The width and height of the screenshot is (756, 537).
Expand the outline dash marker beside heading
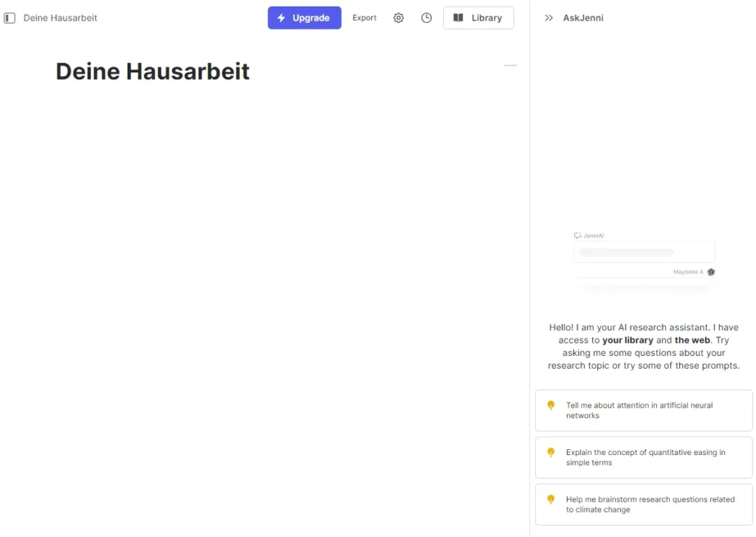[x=510, y=66]
